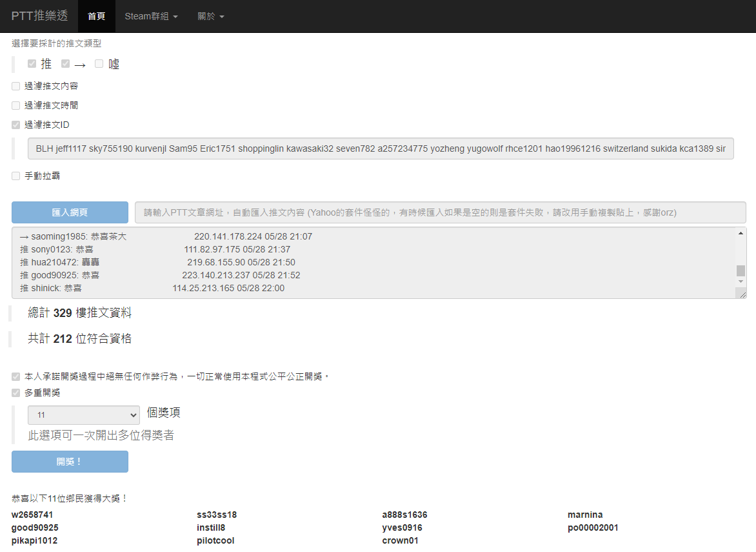Click winner name a888s1636

coord(404,515)
